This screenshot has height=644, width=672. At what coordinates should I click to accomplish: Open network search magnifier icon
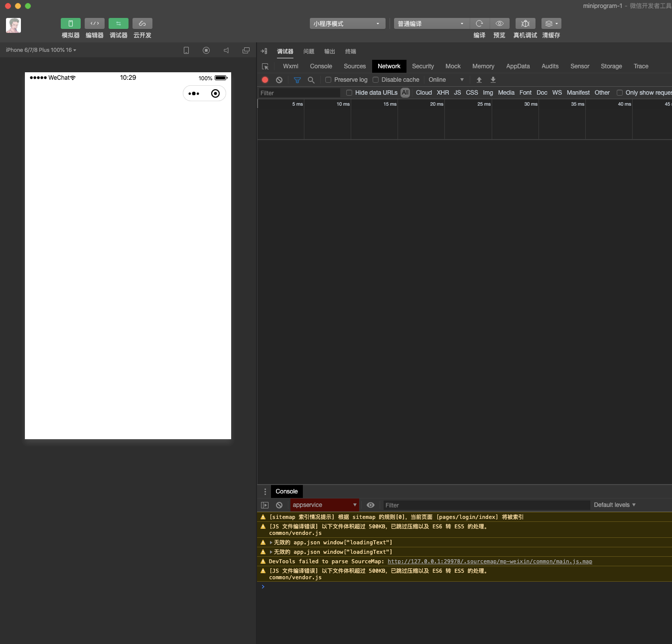[x=311, y=80]
